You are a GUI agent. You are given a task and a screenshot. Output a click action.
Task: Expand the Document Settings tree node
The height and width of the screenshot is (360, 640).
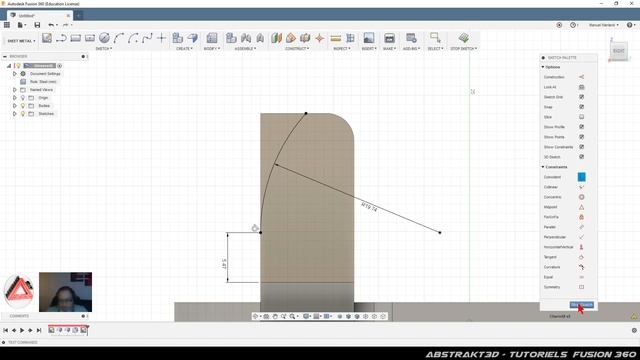click(x=15, y=74)
